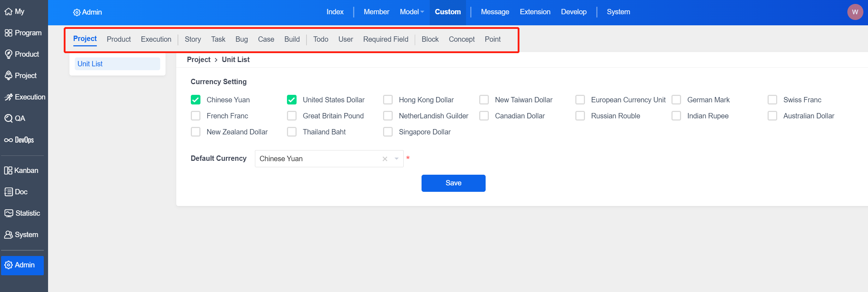Check the Singapore Dollar checkbox
This screenshot has width=868, height=292.
388,132
